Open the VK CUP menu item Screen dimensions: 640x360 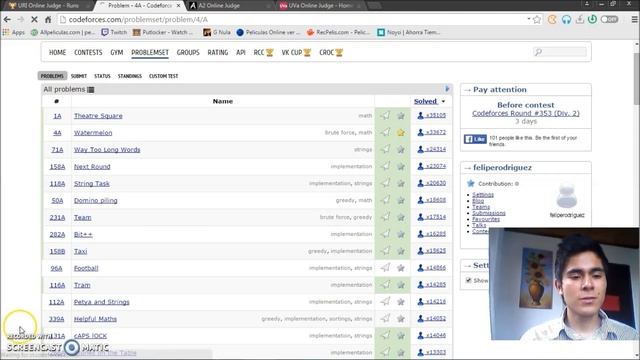[296, 52]
